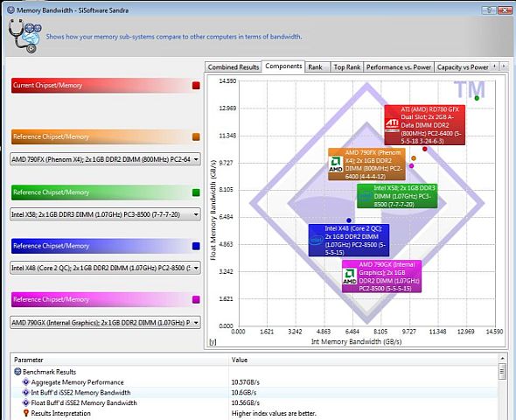Click the Results Interpretation pin icon
Viewport: 516px width, 420px height.
(x=26, y=413)
